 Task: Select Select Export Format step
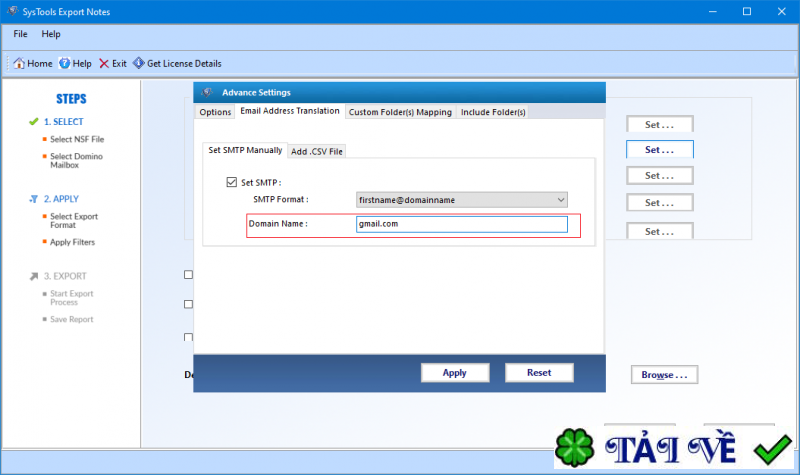click(x=73, y=220)
